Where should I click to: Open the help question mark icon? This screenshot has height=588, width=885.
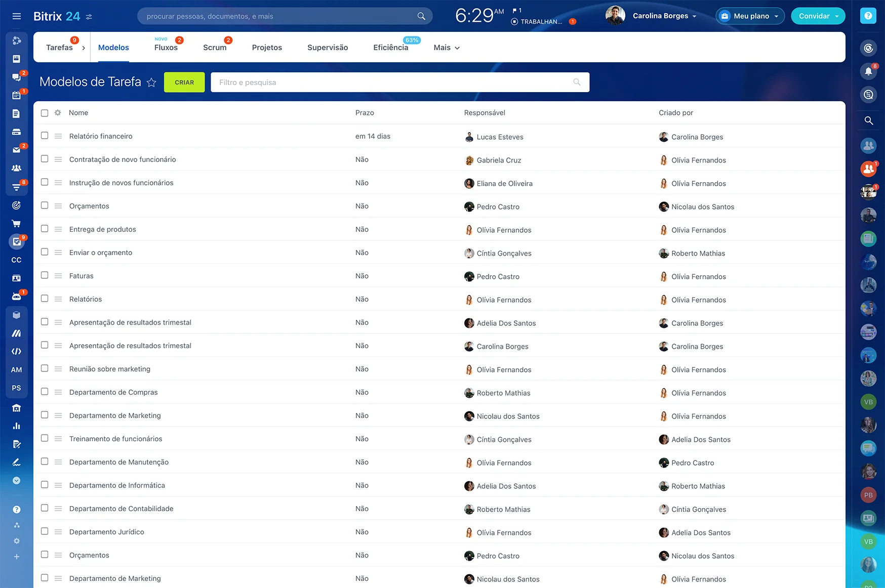868,16
